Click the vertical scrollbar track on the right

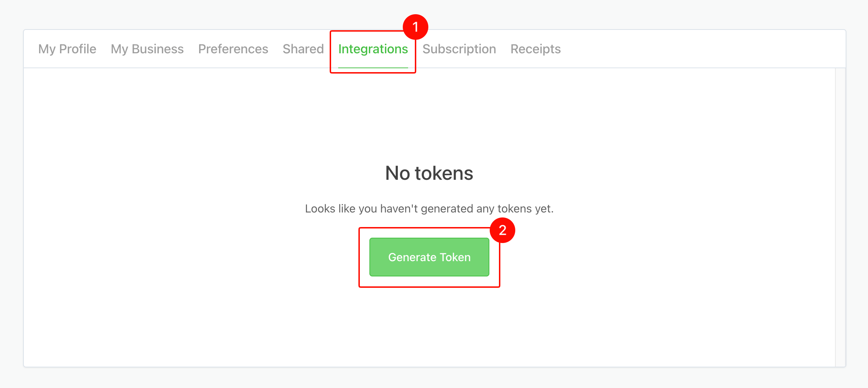tap(840, 217)
